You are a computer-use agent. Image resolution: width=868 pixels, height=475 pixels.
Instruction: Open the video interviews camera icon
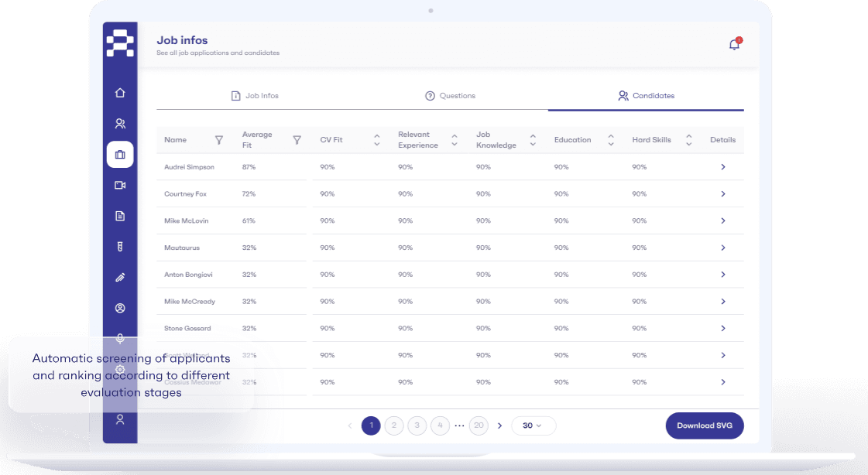[x=120, y=185]
